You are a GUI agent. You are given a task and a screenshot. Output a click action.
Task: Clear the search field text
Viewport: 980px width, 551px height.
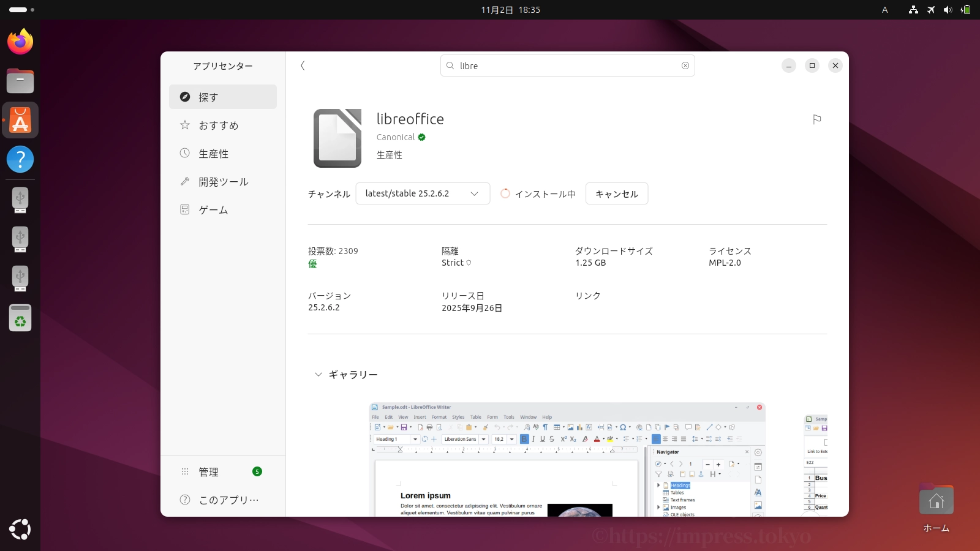click(x=685, y=66)
